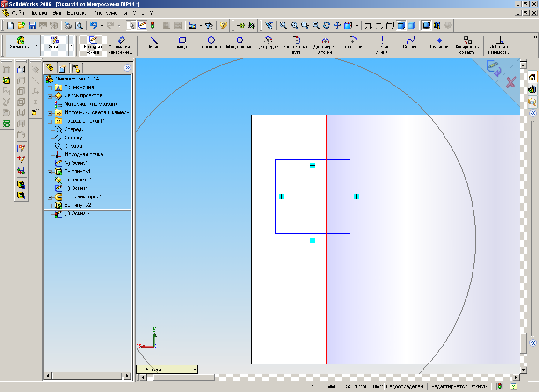Toggle Shadows in Shaded Mode button
The image size is (539, 392).
coord(426,25)
